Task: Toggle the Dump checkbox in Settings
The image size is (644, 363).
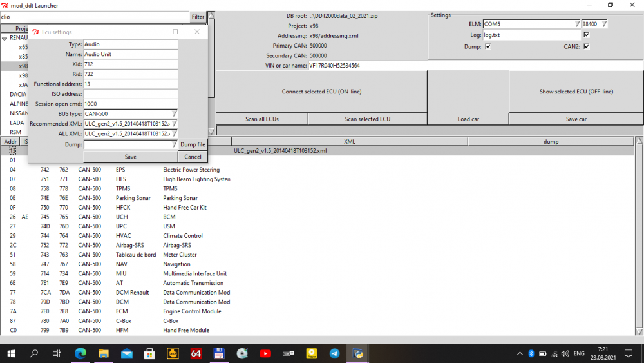Action: coord(488,46)
